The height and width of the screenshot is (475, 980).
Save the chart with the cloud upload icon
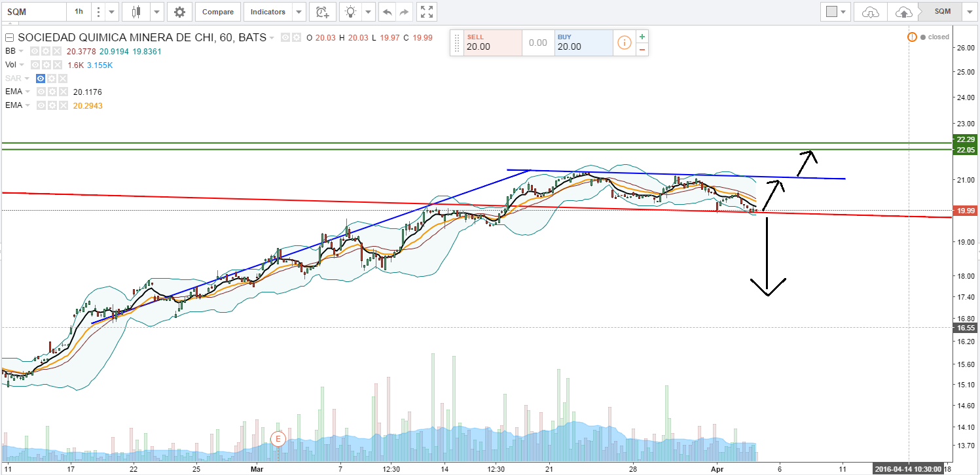(903, 12)
